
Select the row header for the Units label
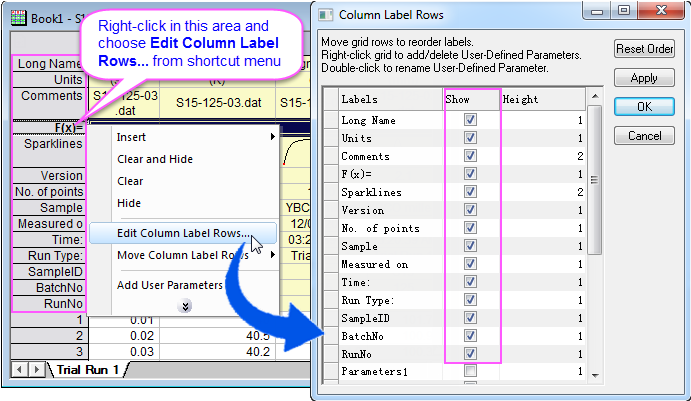tap(48, 80)
